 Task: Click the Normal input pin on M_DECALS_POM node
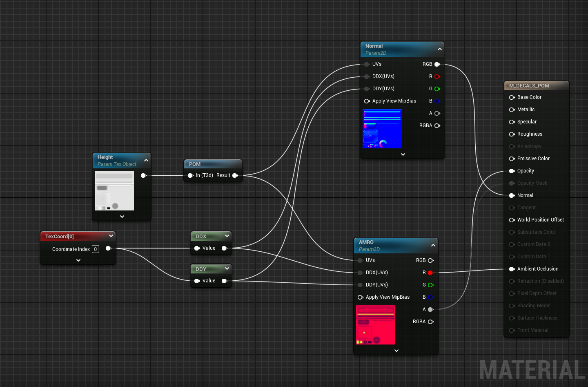pos(512,195)
